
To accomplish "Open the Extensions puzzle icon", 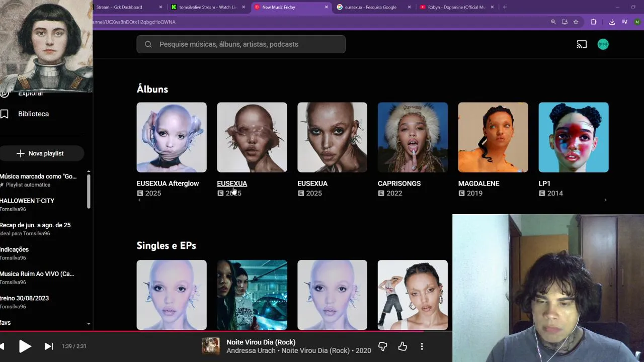I will (x=593, y=22).
